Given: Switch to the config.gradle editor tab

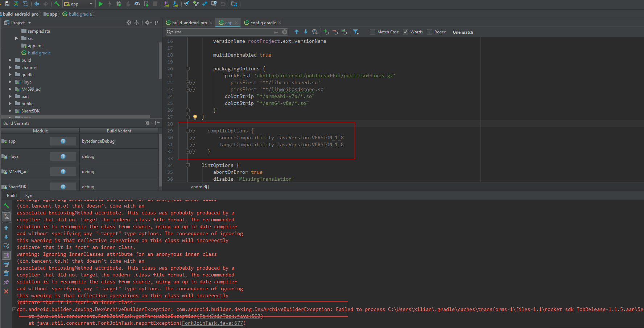Looking at the screenshot, I should [263, 22].
